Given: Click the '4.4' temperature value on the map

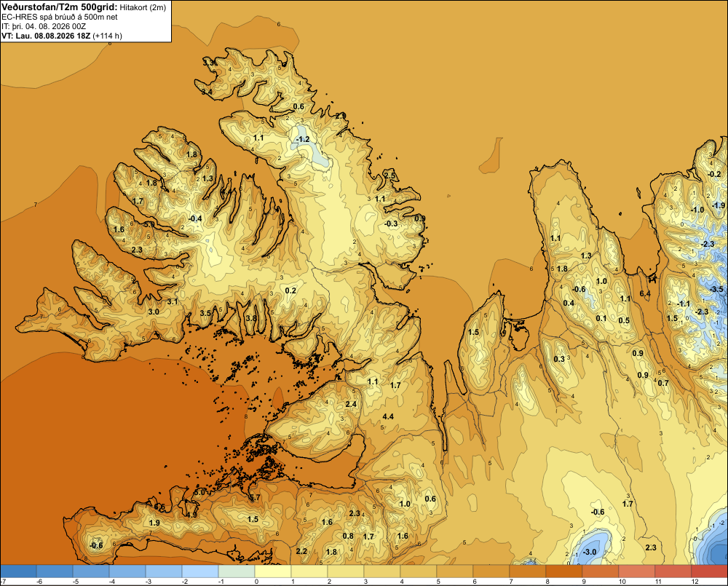Looking at the screenshot, I should [388, 416].
